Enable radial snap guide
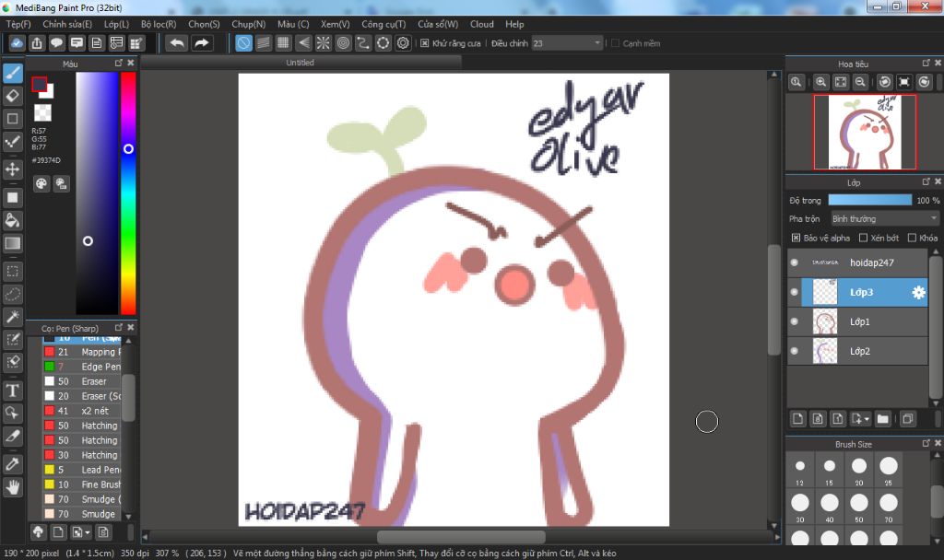 point(324,42)
